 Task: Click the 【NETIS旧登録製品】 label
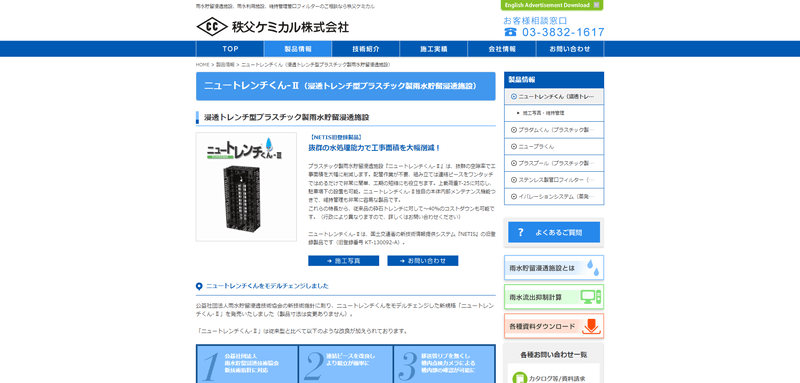point(335,138)
